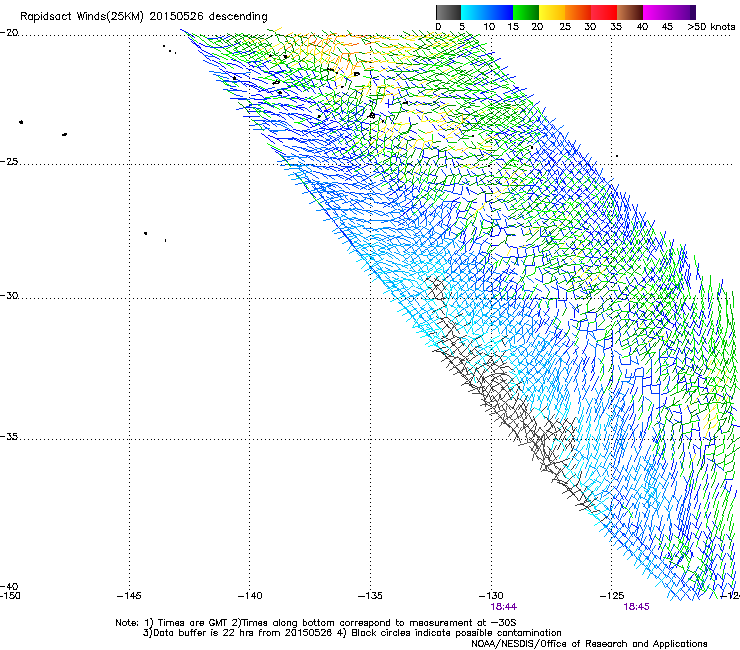Select the magenta 40-45 knots legend segment

[656, 12]
